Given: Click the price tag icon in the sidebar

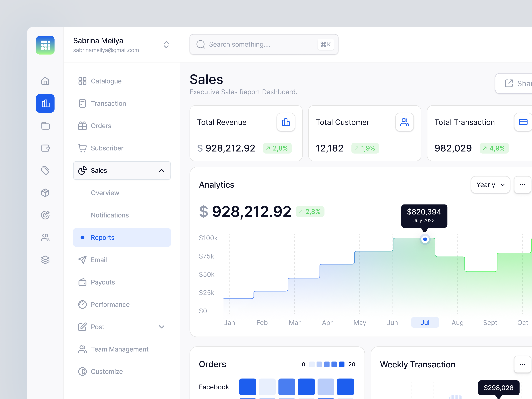Looking at the screenshot, I should (x=45, y=170).
